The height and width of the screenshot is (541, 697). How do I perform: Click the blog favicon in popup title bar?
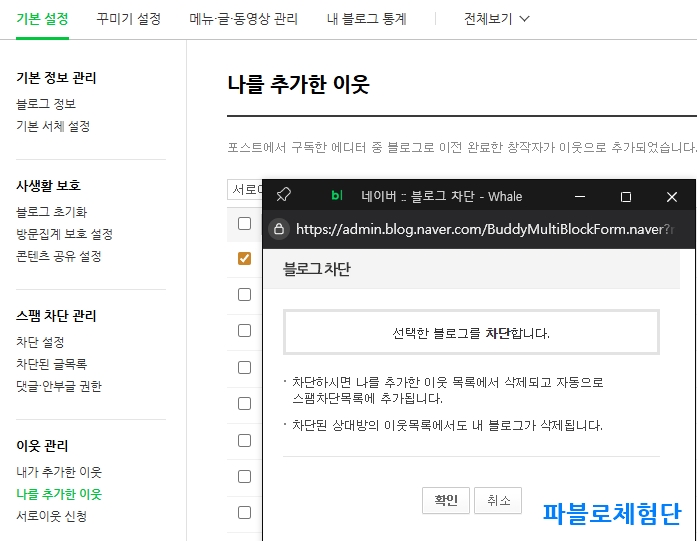(x=337, y=195)
